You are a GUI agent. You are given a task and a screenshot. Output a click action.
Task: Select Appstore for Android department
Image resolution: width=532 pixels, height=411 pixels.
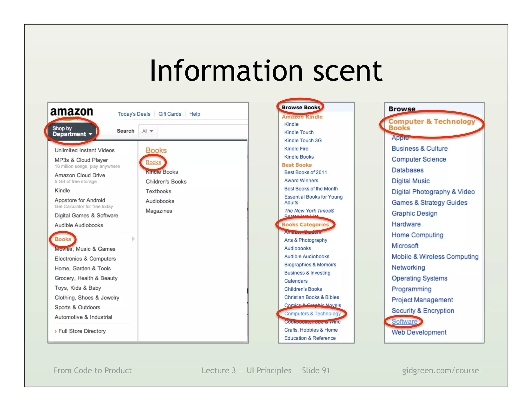[x=80, y=200]
